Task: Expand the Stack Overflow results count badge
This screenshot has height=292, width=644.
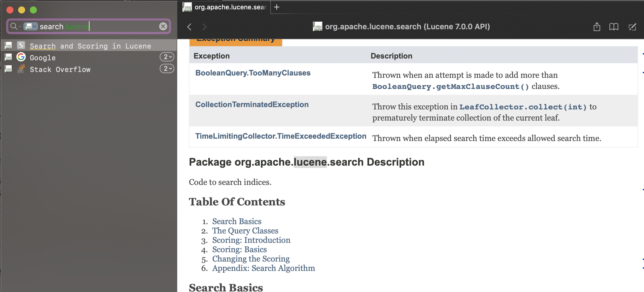Action: click(x=167, y=68)
